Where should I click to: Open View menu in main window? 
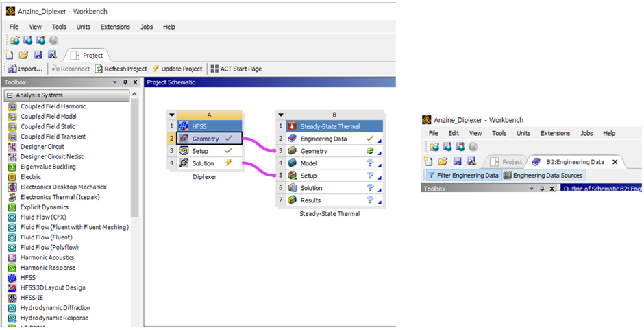(x=36, y=27)
